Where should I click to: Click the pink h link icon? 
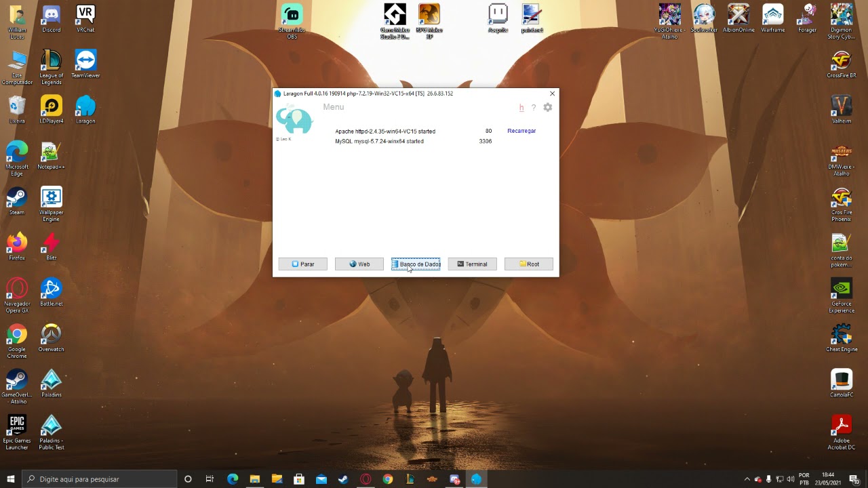click(x=521, y=108)
